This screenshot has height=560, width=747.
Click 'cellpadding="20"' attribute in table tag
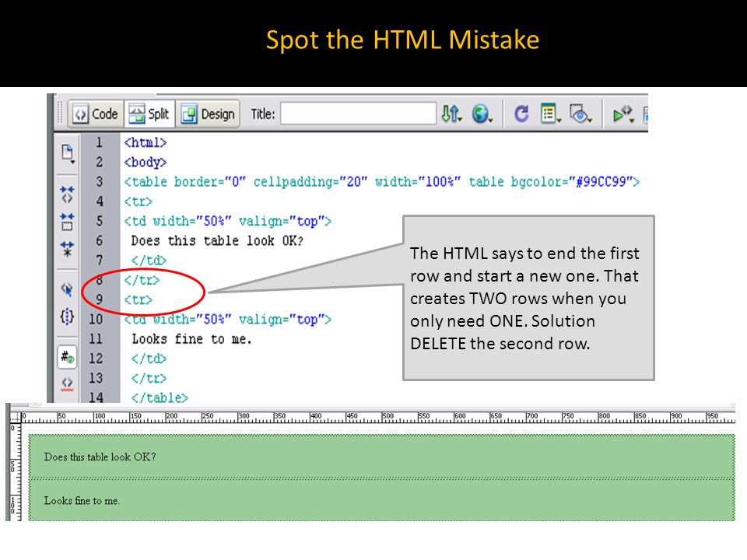pos(310,182)
